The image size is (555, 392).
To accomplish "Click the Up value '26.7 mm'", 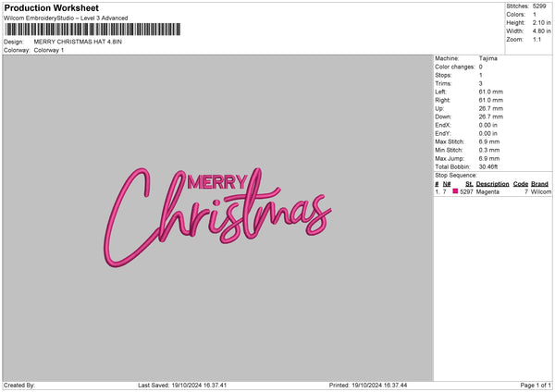I will (491, 108).
